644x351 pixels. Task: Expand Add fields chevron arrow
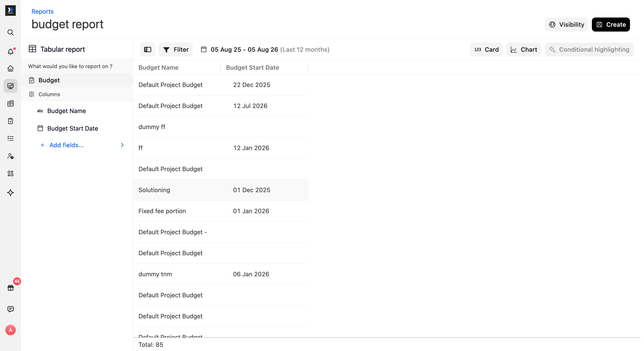point(122,145)
